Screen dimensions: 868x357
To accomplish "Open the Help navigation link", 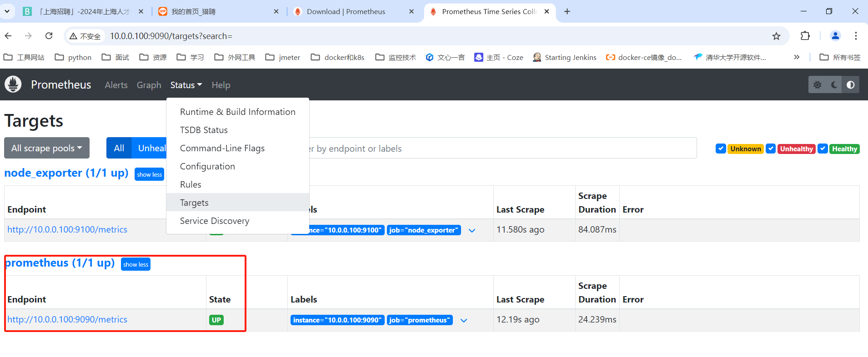I will point(221,85).
